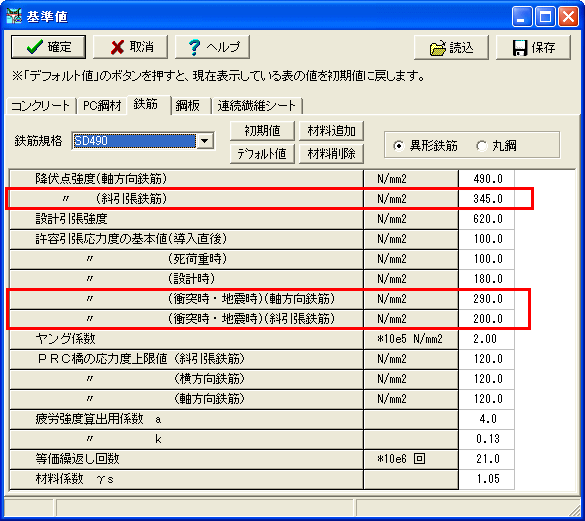Click the green checkmark 確定 button
The width and height of the screenshot is (585, 521).
[48, 47]
